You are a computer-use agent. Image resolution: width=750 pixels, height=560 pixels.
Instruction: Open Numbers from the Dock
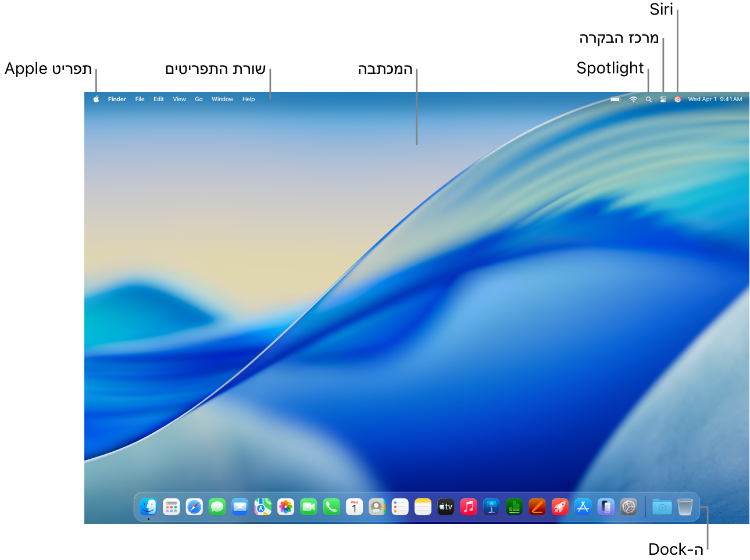(x=514, y=507)
